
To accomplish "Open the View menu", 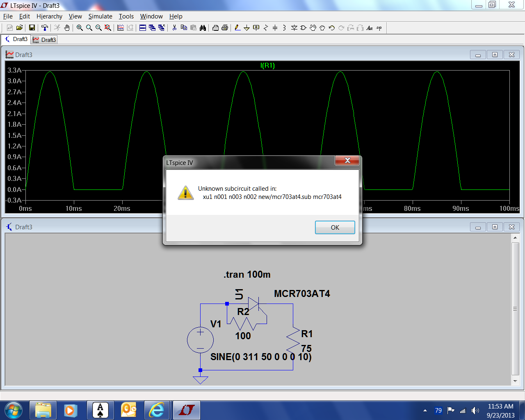I will pyautogui.click(x=75, y=16).
